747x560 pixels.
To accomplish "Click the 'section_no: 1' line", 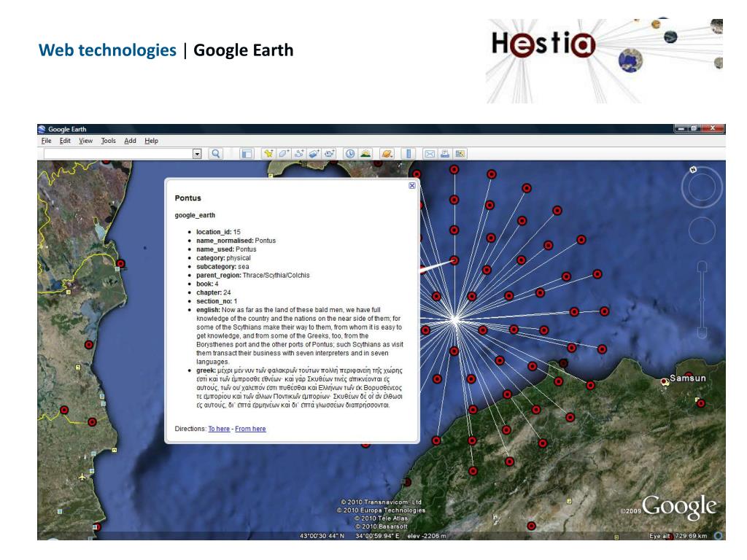I will coord(217,301).
